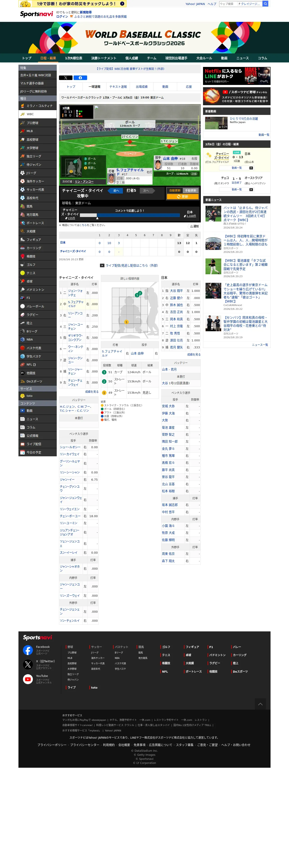
Task: Open toto under サービス sidebar
Action: coord(37,396)
